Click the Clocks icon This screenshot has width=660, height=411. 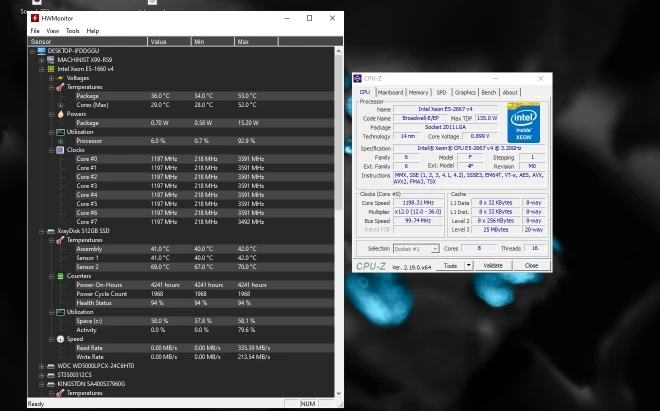60,150
